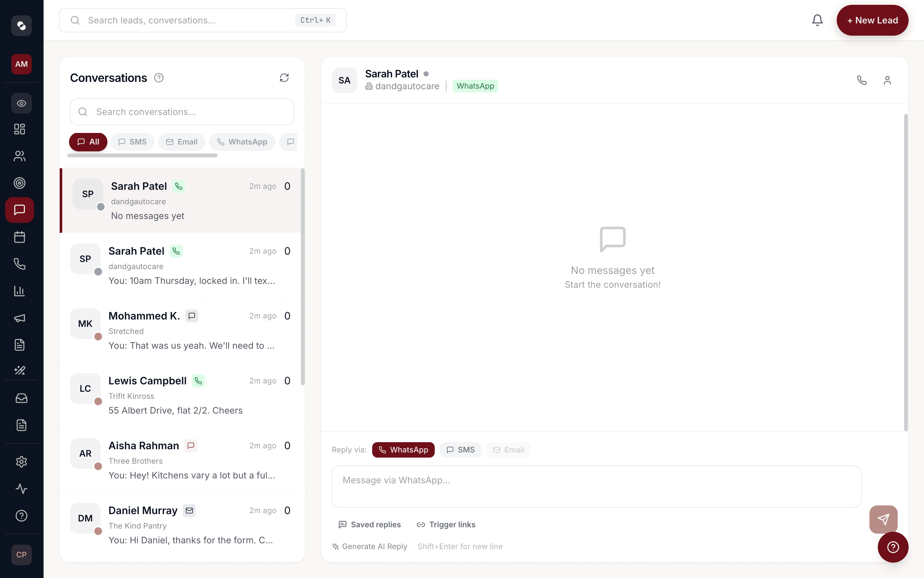Refresh the conversations list

tap(284, 78)
